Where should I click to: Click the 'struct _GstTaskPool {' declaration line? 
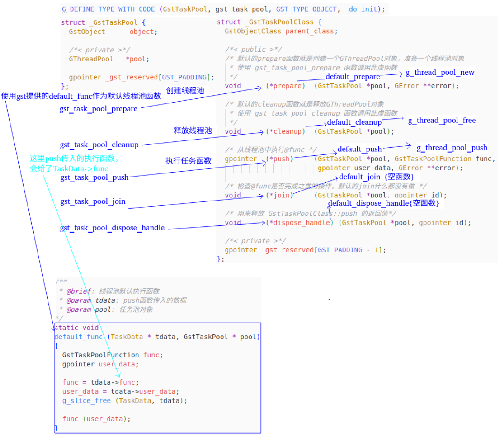[x=103, y=22]
